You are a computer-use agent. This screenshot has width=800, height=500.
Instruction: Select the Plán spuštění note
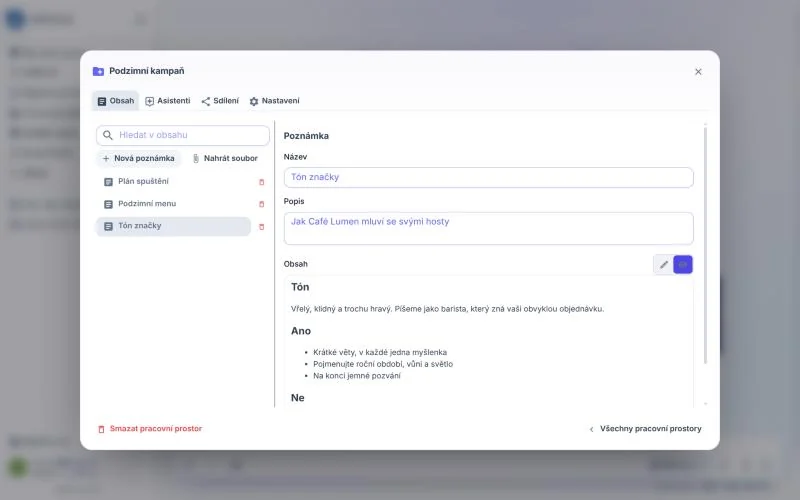[x=173, y=182]
